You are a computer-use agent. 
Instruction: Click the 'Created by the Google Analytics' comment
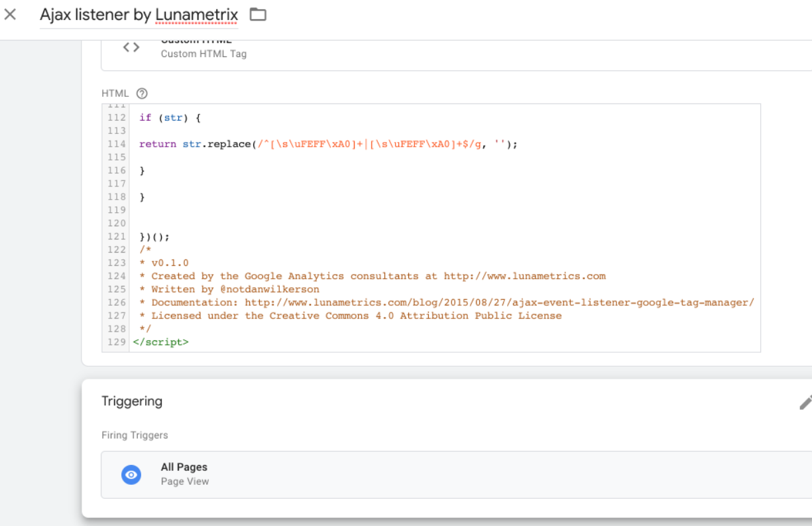(x=373, y=276)
